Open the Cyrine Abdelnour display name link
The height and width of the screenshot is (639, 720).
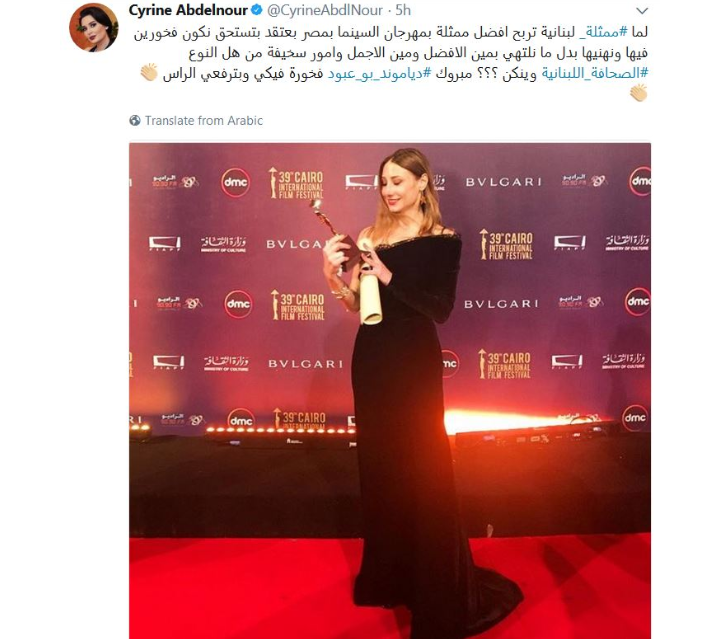coord(188,10)
